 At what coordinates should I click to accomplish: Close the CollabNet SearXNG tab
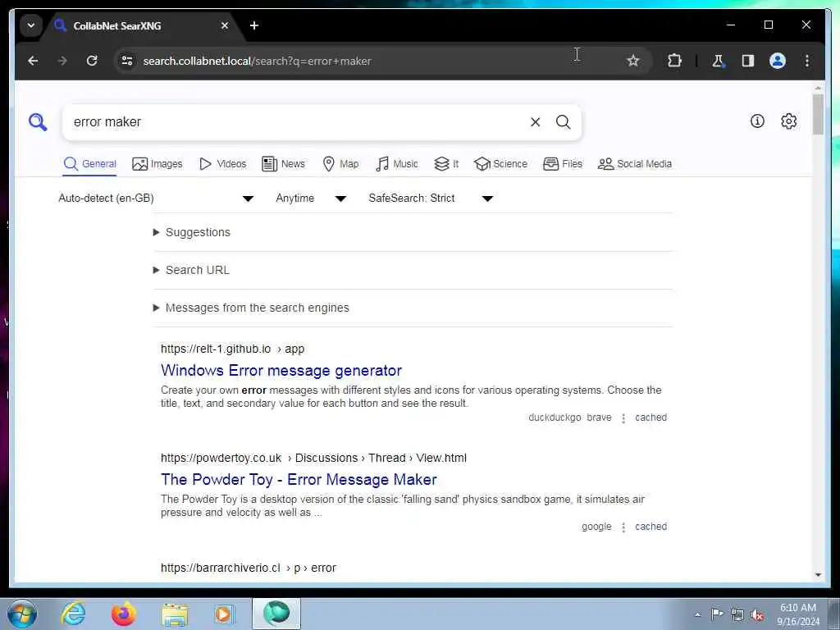pos(225,25)
